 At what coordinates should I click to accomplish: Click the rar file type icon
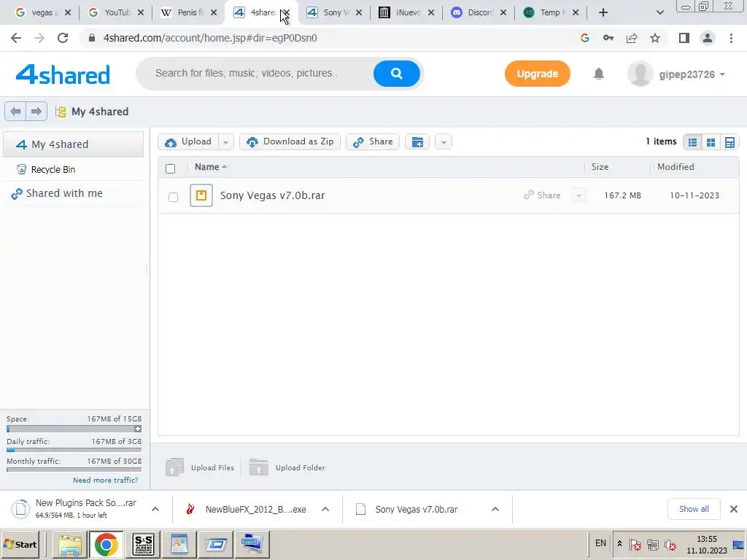point(201,195)
